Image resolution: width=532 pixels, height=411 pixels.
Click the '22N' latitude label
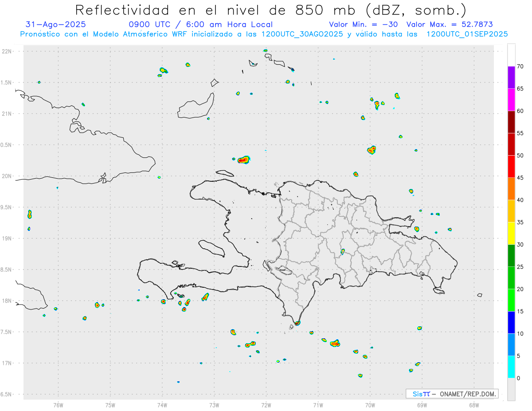pos(7,51)
